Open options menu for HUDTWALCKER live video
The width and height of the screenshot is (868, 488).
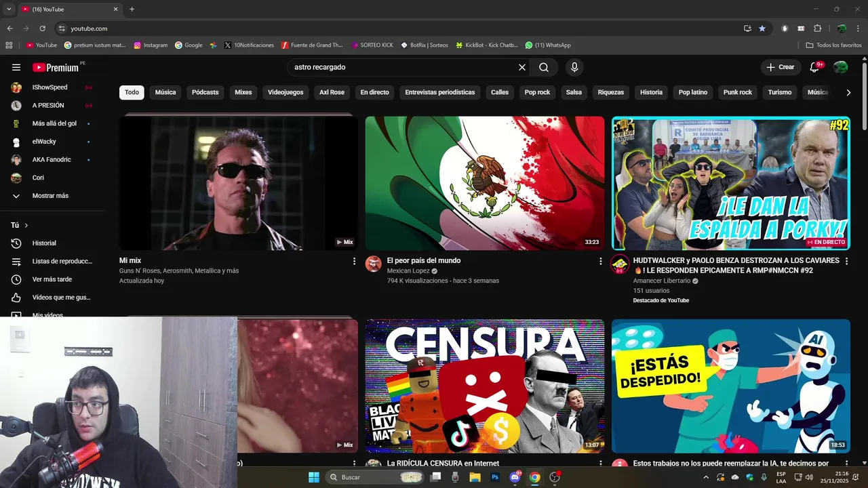pos(846,261)
